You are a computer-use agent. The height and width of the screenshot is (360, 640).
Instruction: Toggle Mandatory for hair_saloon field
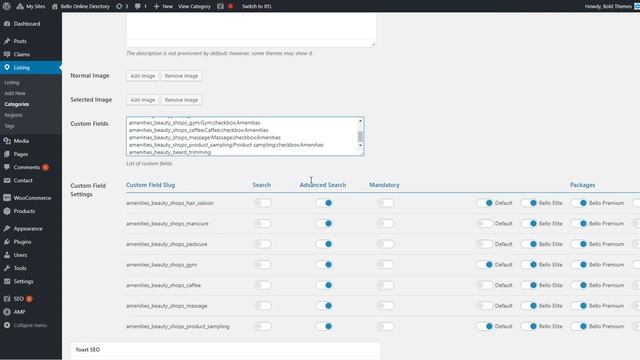click(x=385, y=203)
